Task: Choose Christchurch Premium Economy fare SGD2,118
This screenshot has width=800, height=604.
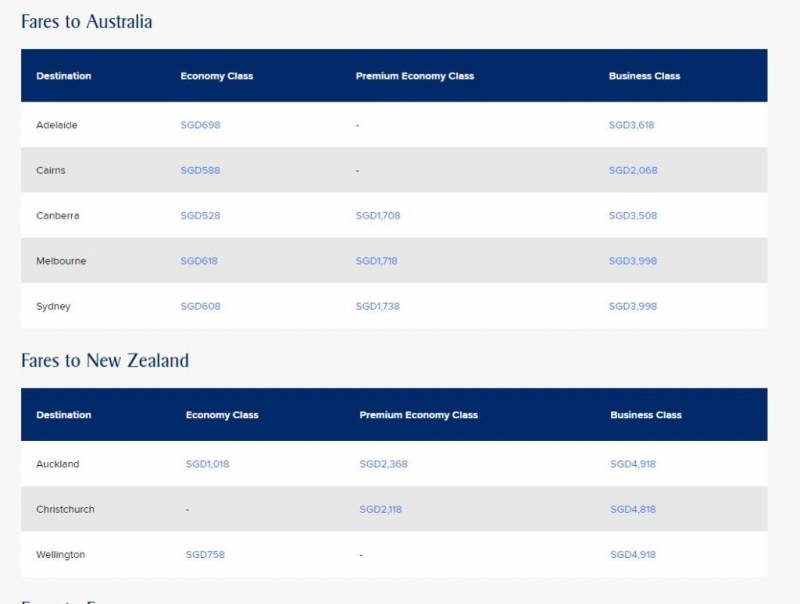Action: (x=381, y=509)
